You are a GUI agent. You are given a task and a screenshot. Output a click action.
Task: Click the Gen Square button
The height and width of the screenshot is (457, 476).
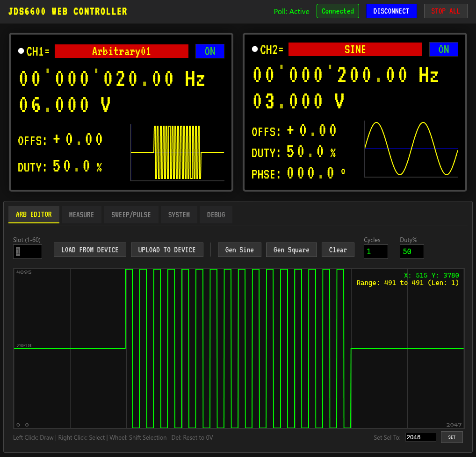291,250
